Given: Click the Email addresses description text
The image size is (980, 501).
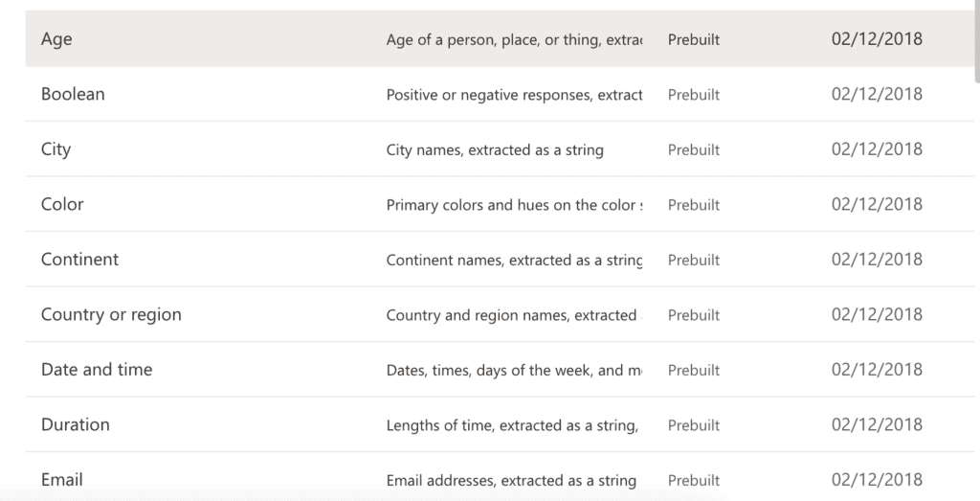Looking at the screenshot, I should [x=511, y=480].
